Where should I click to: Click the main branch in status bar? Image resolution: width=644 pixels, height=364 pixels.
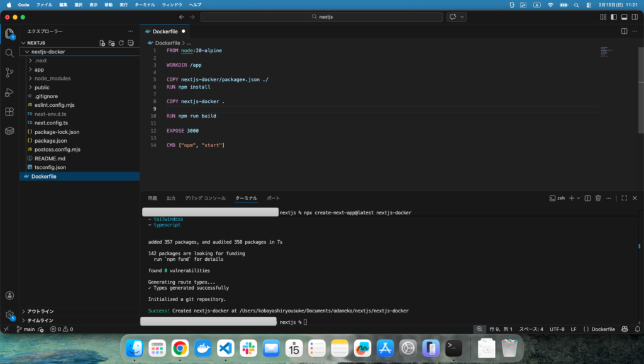(x=25, y=329)
